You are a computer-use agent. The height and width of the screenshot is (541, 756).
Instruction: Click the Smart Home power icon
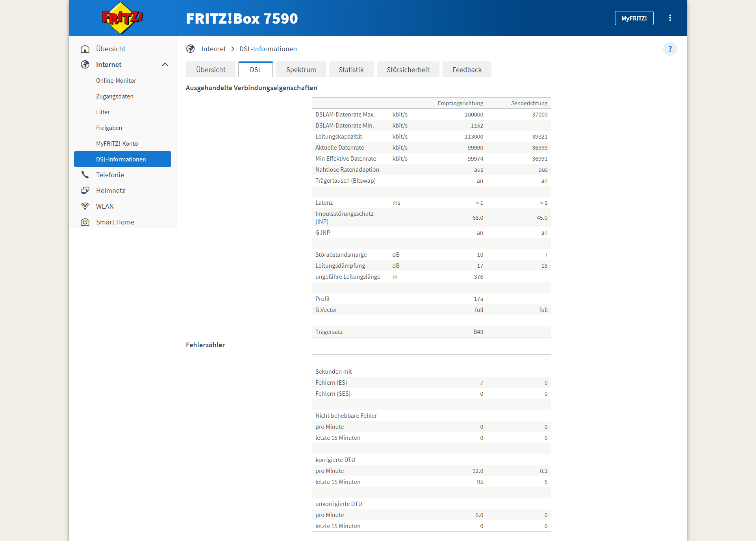85,222
